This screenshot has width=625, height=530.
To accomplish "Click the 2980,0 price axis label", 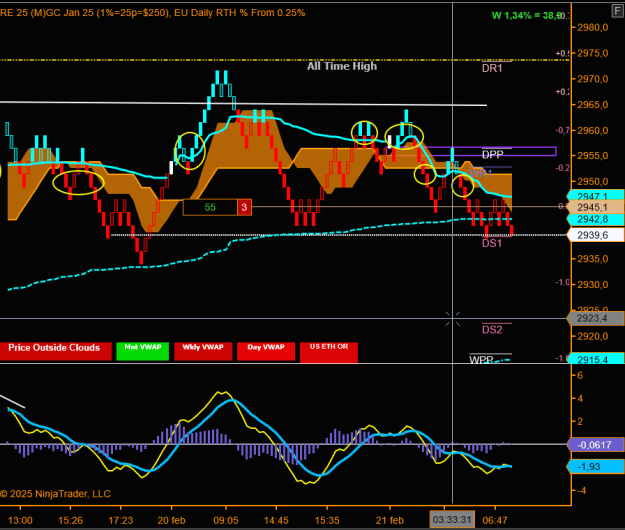I will (x=593, y=27).
